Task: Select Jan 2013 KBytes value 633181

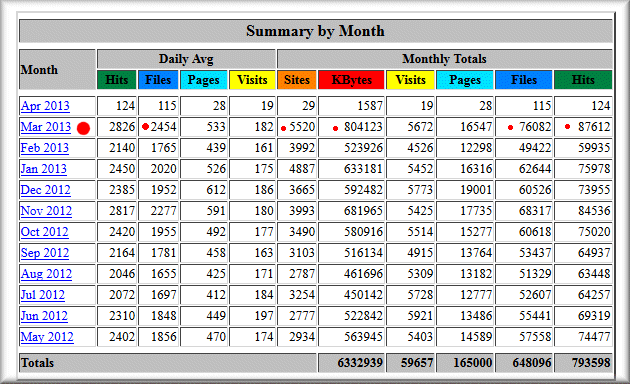Action: click(x=363, y=169)
